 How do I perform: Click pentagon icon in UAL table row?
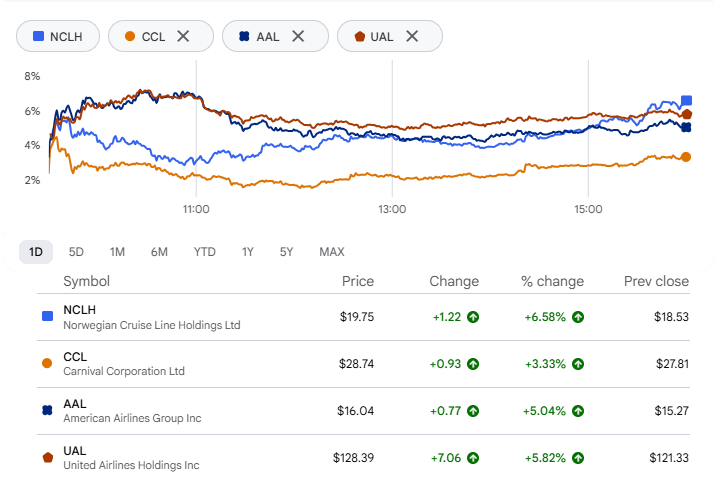47,457
